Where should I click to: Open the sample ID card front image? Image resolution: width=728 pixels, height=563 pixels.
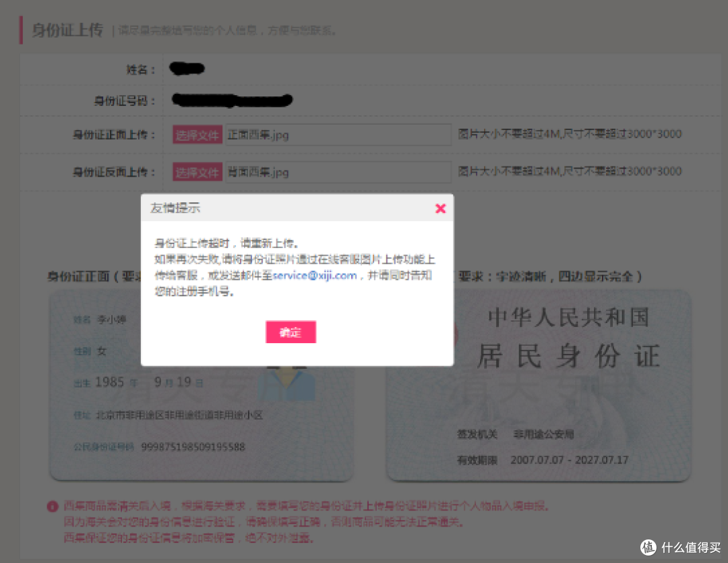click(201, 386)
